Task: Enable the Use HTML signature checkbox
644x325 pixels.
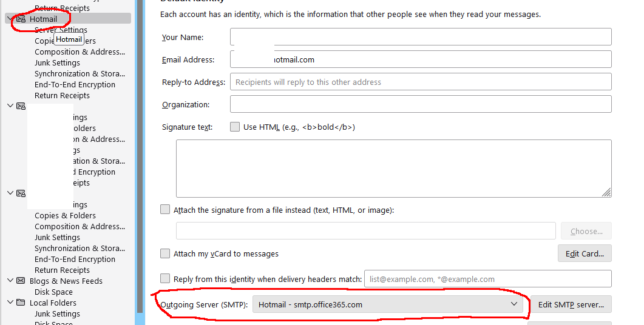Action: tap(235, 127)
